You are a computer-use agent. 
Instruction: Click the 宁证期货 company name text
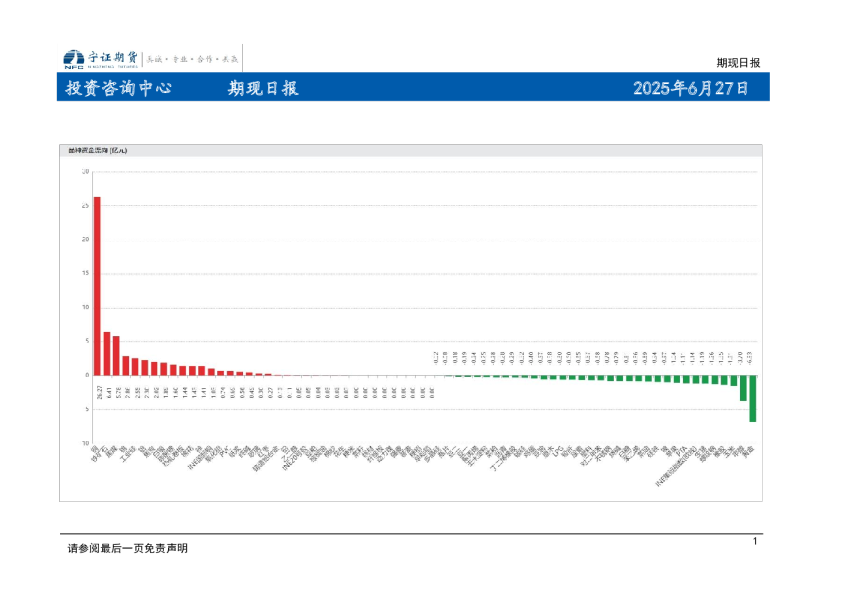point(113,58)
